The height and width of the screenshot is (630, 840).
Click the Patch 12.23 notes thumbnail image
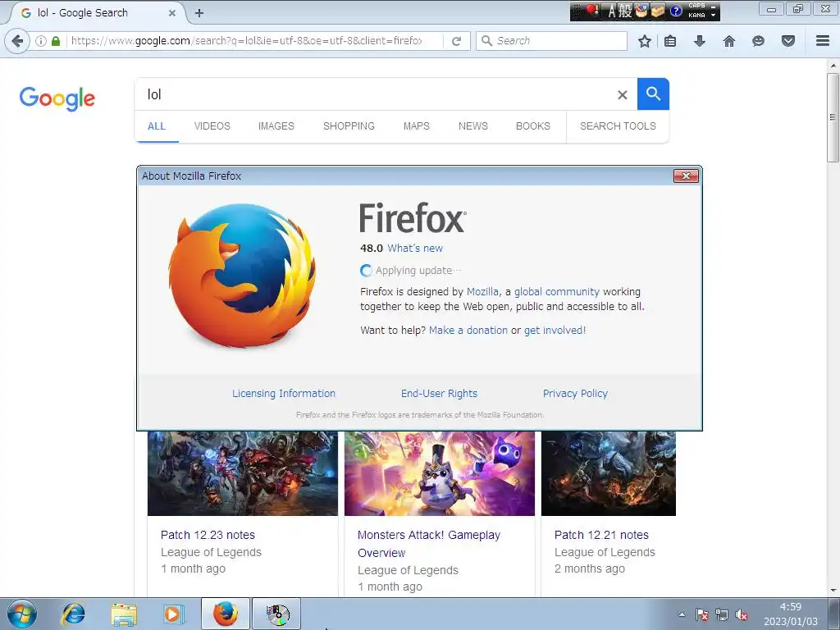coord(243,473)
